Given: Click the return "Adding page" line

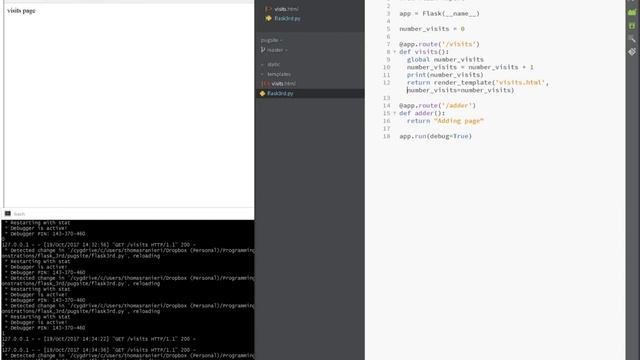Looking at the screenshot, I should 445,121.
